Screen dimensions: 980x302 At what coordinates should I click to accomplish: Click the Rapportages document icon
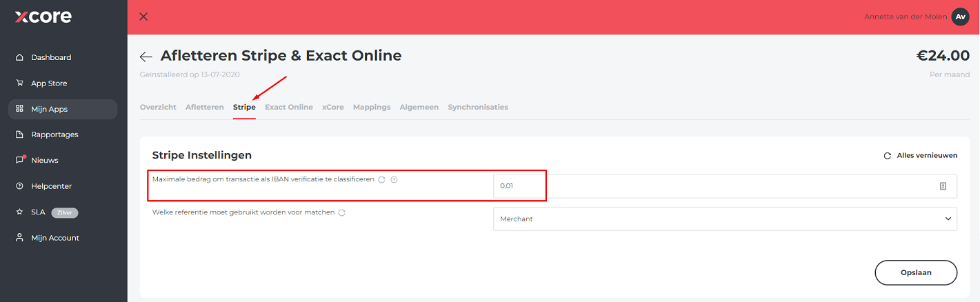click(x=19, y=134)
